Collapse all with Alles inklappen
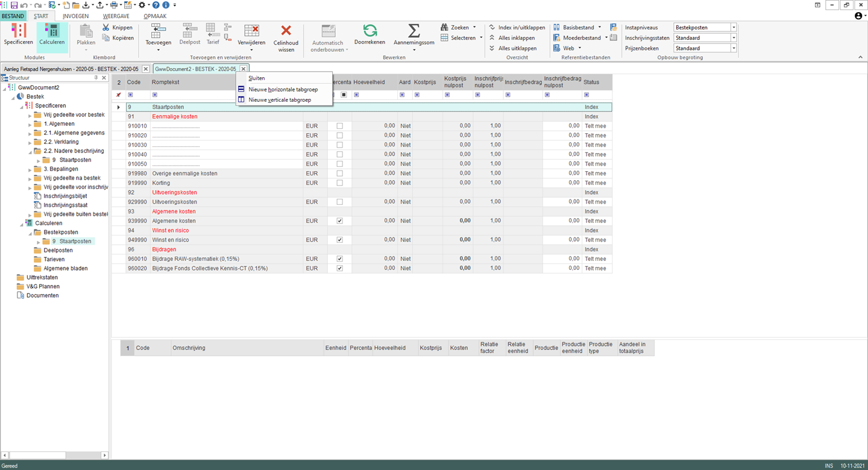868x470 pixels. [x=512, y=38]
